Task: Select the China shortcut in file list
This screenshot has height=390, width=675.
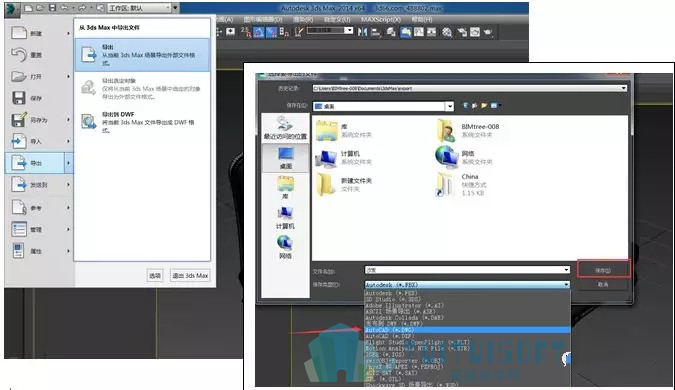Action: (x=461, y=185)
